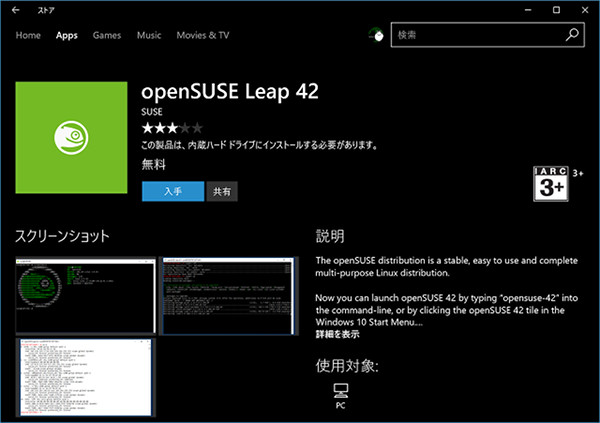Click the 入手 (Get) button

point(173,191)
